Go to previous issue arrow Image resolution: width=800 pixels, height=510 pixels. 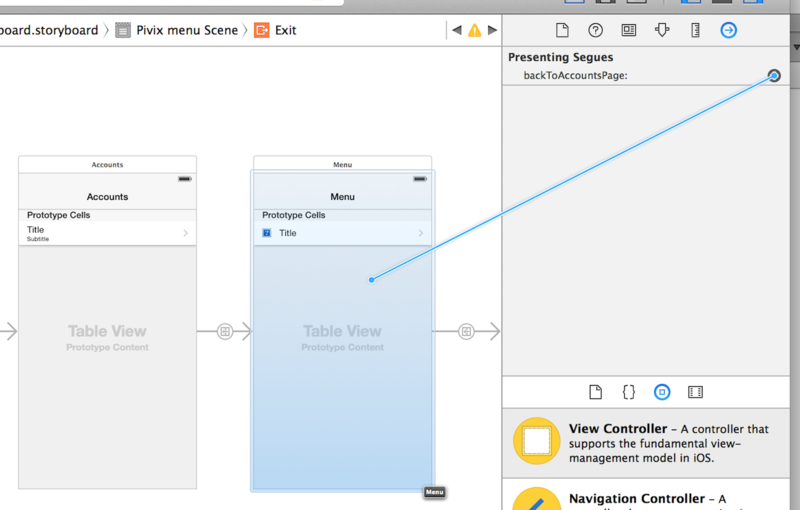457,30
